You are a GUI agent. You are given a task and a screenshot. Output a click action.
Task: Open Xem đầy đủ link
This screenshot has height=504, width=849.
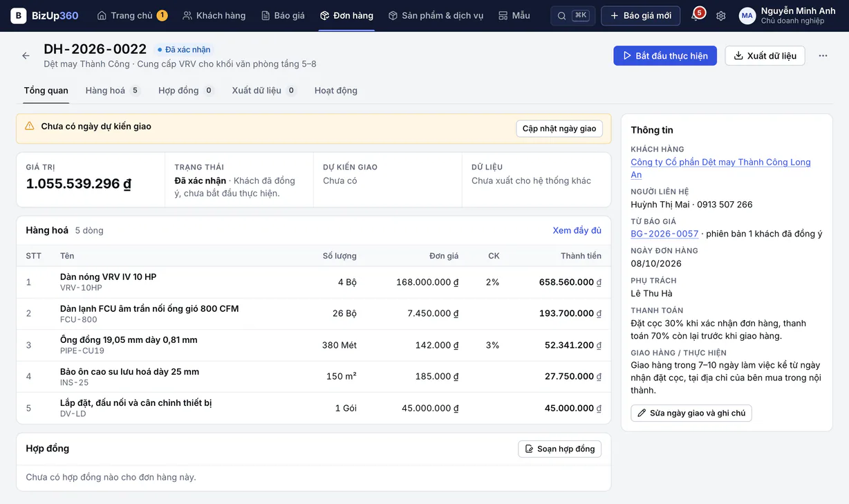[577, 230]
